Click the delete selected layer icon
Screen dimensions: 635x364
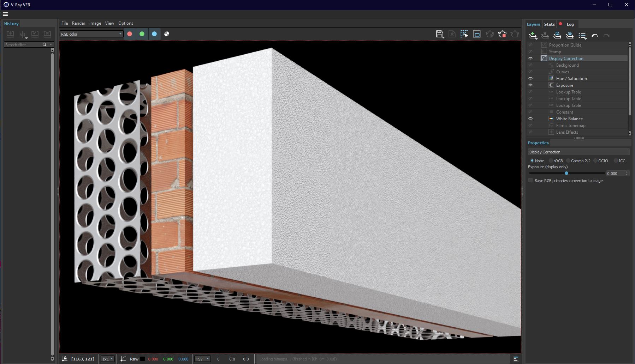[x=545, y=35]
